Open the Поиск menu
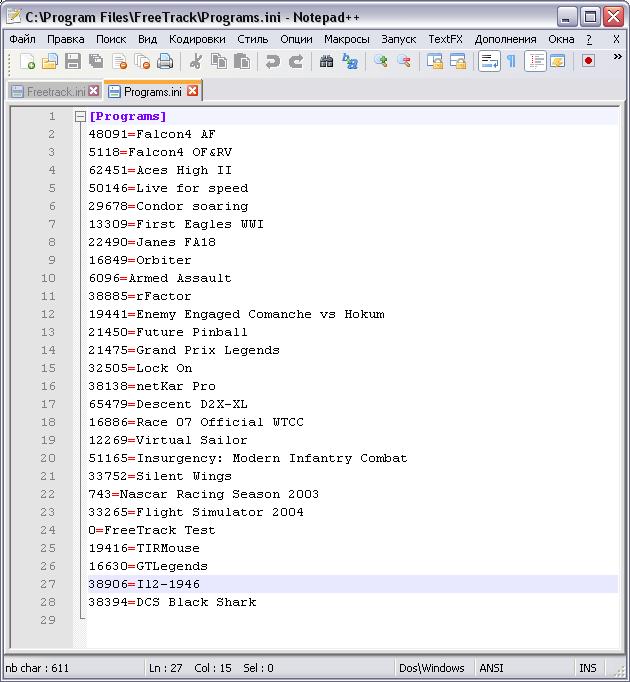This screenshot has height=682, width=630. pos(111,39)
